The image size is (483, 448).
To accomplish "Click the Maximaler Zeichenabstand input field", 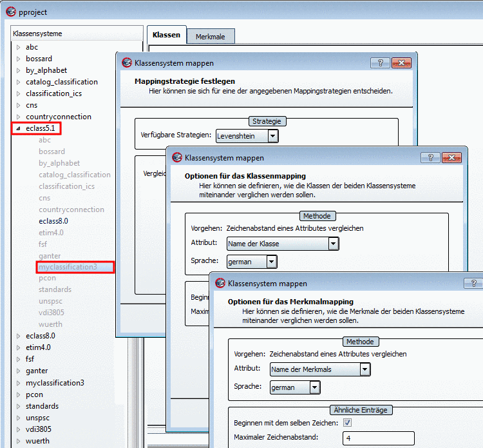I will [x=379, y=438].
